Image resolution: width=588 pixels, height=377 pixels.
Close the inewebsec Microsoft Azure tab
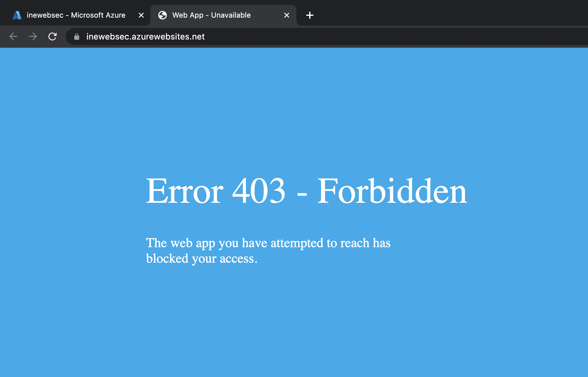point(141,15)
